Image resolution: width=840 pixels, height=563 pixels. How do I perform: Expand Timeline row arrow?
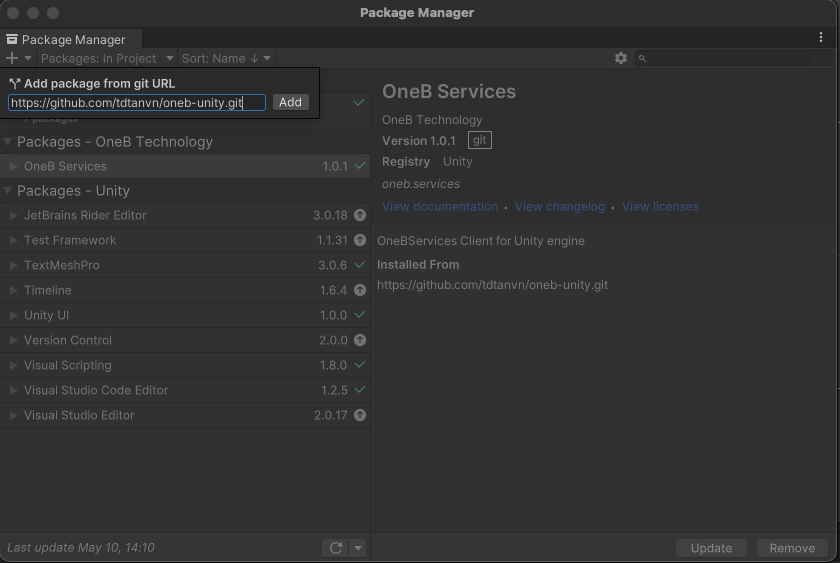[x=13, y=290]
